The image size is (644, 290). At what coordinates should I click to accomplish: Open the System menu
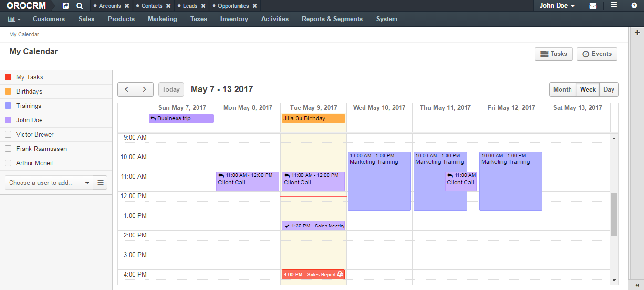386,19
